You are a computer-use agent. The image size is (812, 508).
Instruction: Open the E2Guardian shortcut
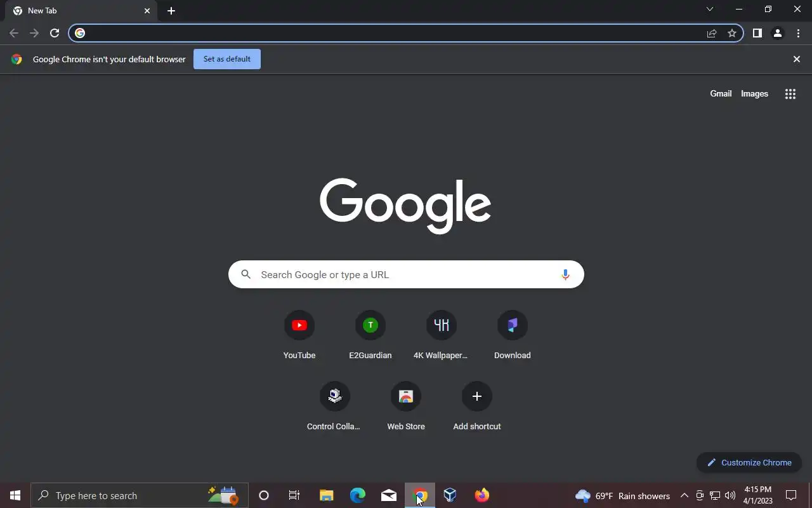(x=370, y=335)
